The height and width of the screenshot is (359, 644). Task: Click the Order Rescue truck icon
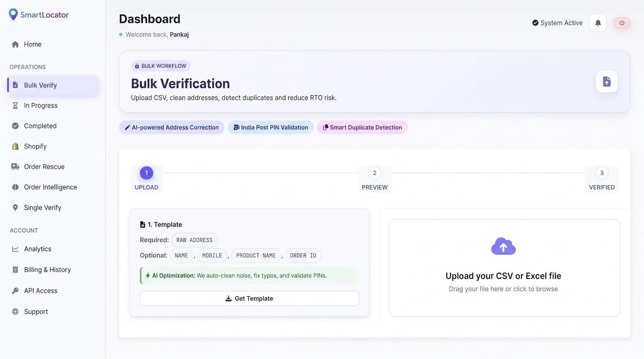pyautogui.click(x=15, y=166)
